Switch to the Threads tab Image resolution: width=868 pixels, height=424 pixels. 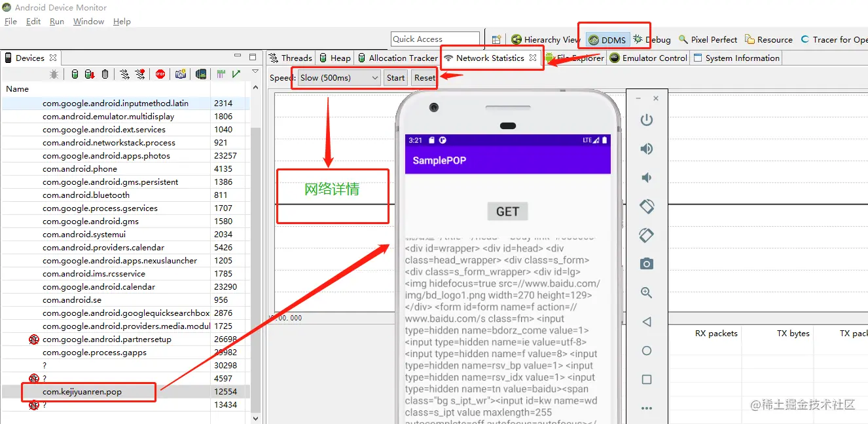[291, 58]
